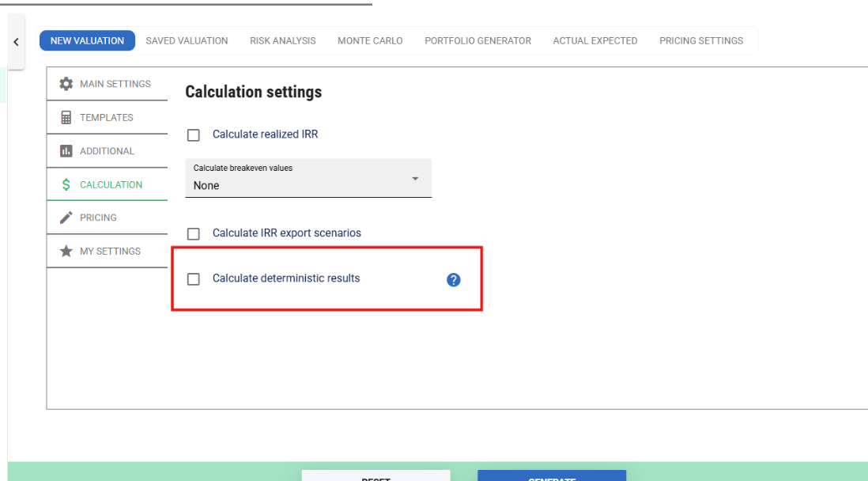The width and height of the screenshot is (868, 481).
Task: Switch to Saved Valuation tab
Action: click(x=187, y=41)
